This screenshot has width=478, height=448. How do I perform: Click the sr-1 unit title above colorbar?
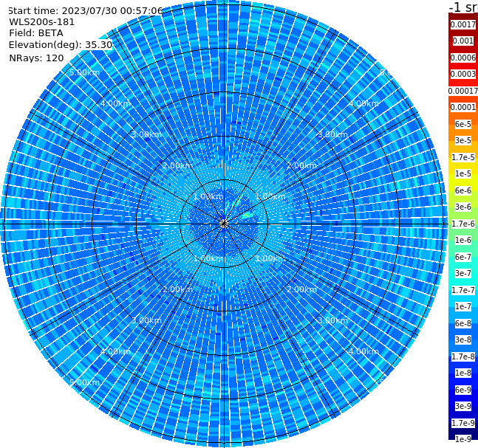pos(463,7)
